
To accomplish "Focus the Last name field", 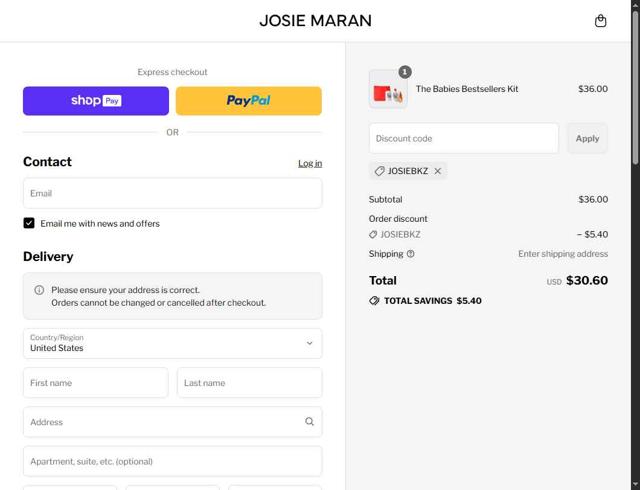I will click(249, 383).
